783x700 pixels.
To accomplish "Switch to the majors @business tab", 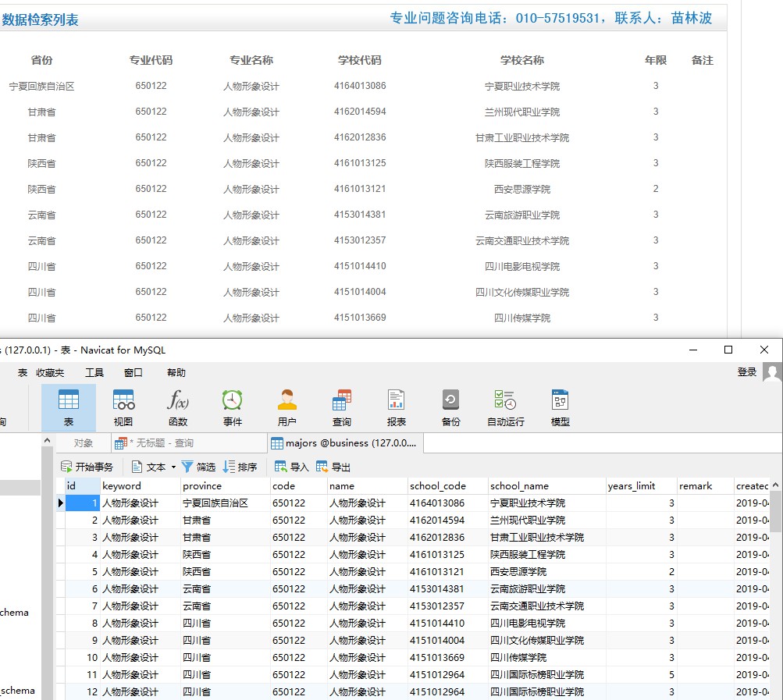I will point(346,443).
